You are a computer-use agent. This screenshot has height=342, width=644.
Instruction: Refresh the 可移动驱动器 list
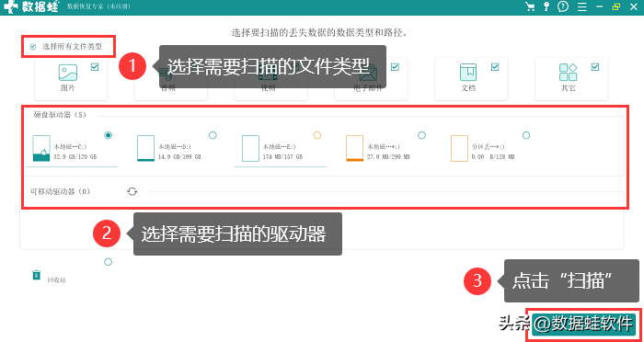[x=132, y=191]
